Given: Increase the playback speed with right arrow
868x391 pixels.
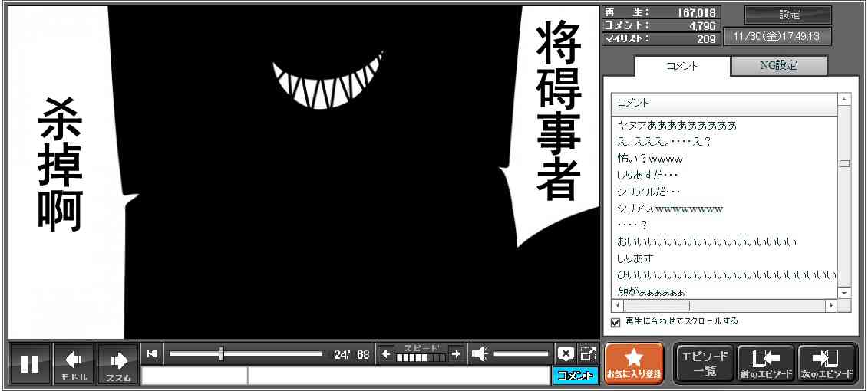Looking at the screenshot, I should [456, 353].
